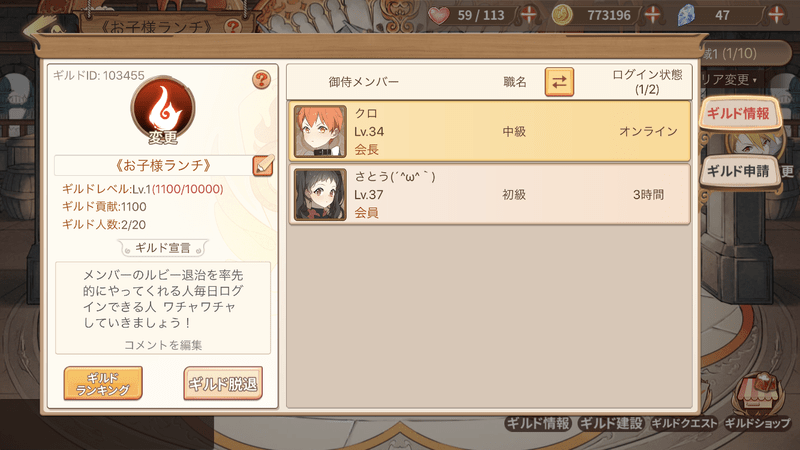Switch to ギルド情報 side tab
This screenshot has height=450, width=800.
point(738,113)
